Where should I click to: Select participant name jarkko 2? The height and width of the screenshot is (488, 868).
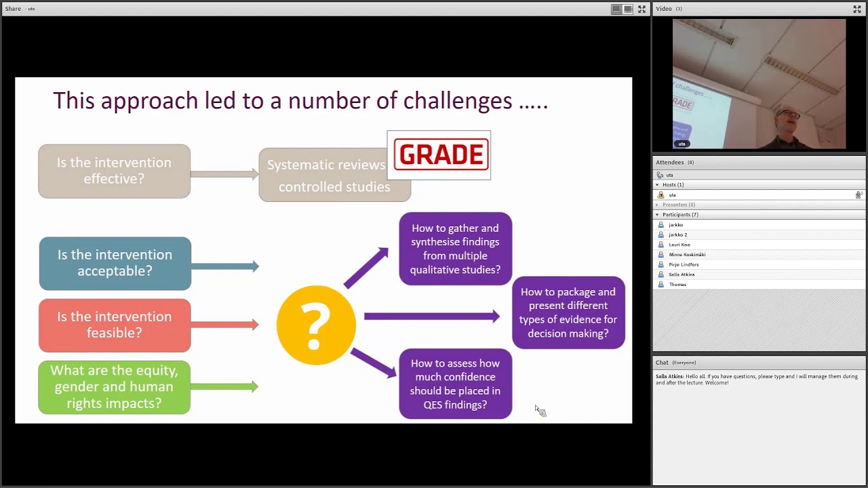pos(677,235)
